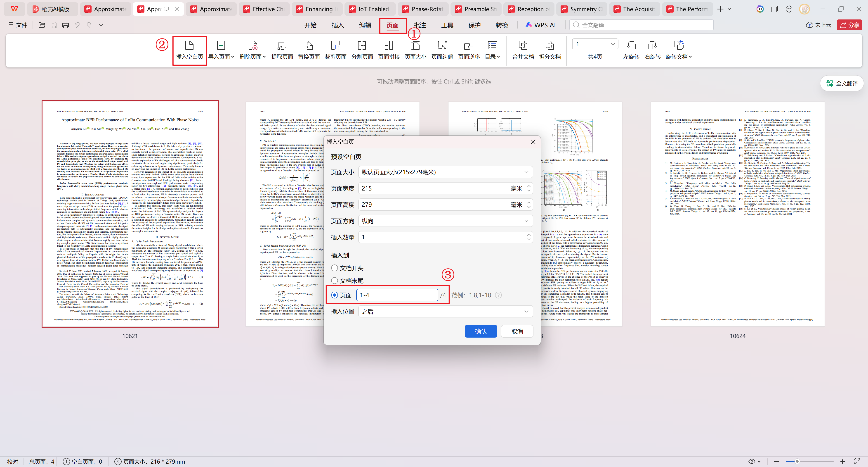Click the print icon in top toolbar
This screenshot has width=868, height=467.
(65, 25)
